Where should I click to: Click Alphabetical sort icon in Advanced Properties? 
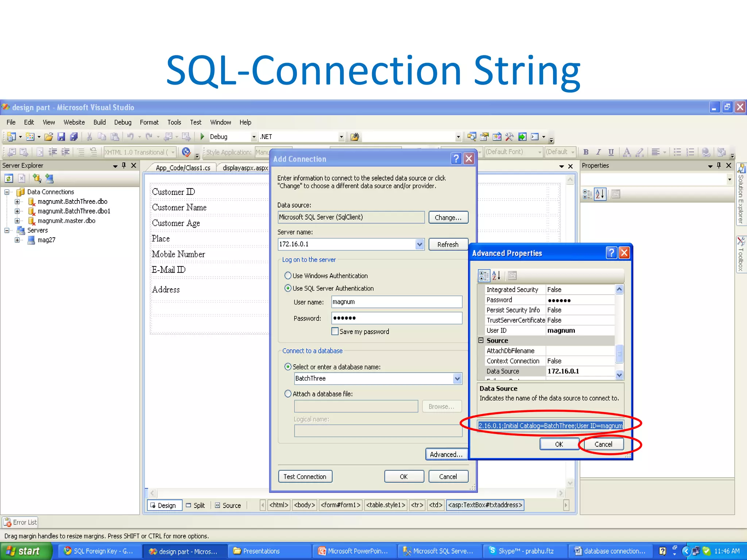pos(496,276)
